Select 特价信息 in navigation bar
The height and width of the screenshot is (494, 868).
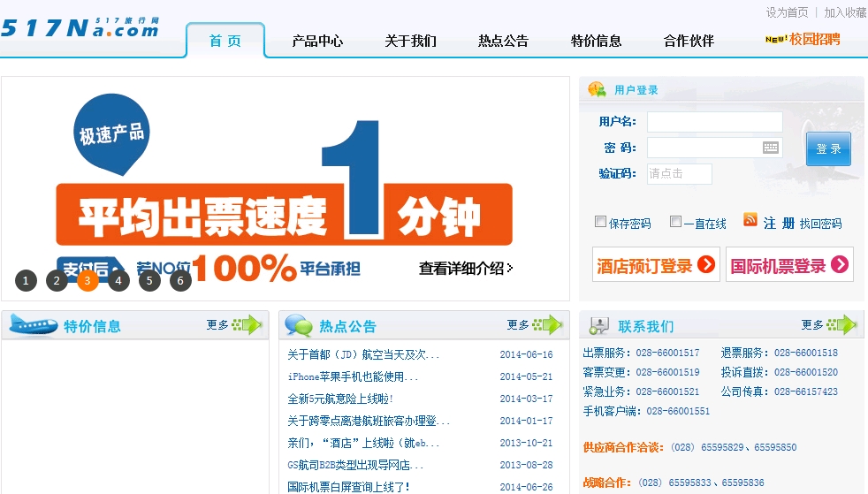tap(596, 41)
